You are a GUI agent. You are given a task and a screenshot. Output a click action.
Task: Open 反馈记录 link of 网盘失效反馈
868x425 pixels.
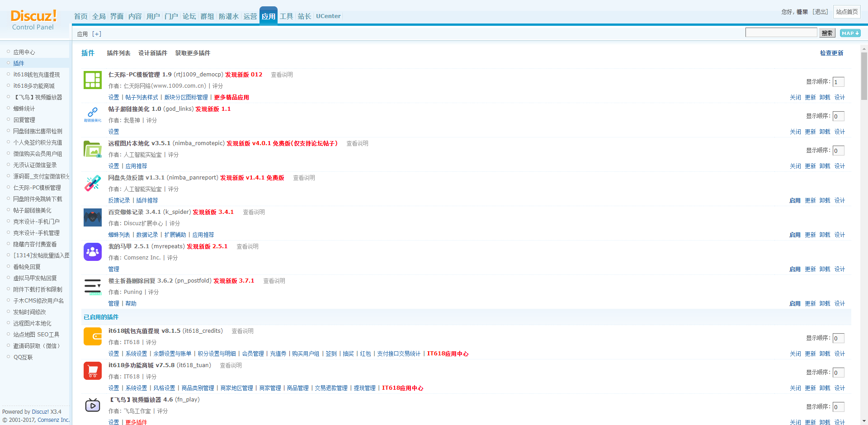pos(119,200)
